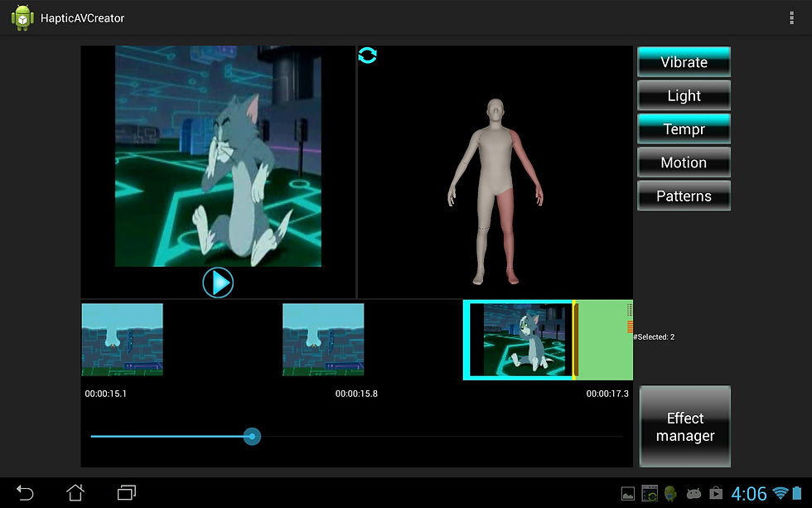Click the green Android robot notification icon
The image size is (812, 508).
(x=670, y=494)
